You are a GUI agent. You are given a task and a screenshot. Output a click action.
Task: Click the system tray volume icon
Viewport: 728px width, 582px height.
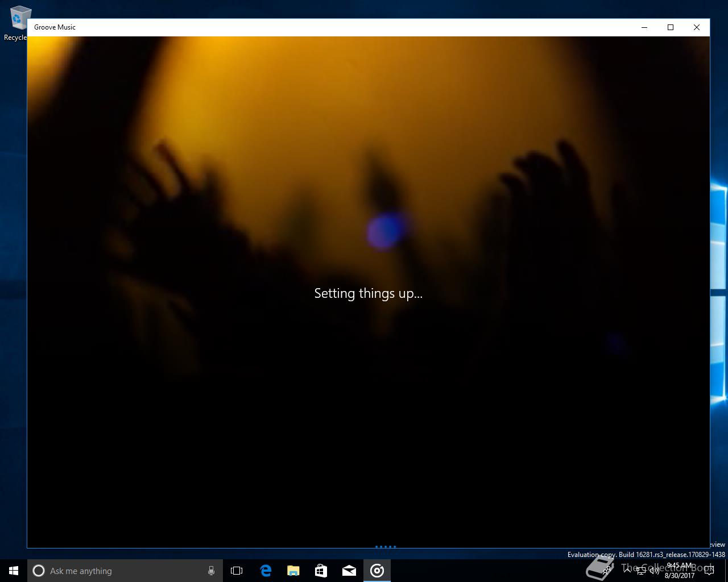[654, 571]
